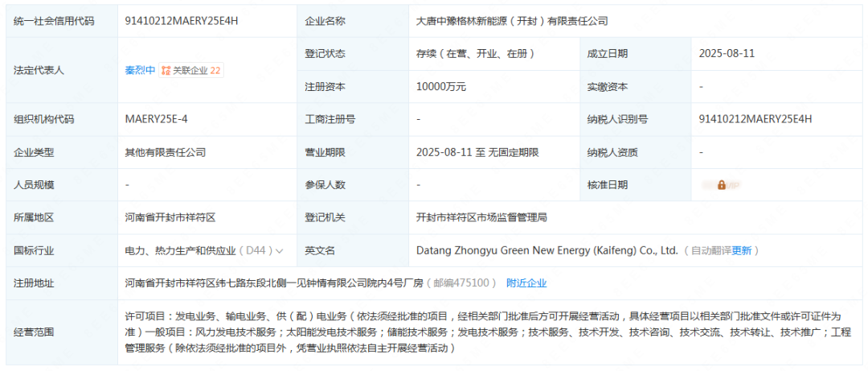Viewport: 868px width, 371px height.
Task: Click the region value 河南省开封市祥符区
Action: pos(170,217)
